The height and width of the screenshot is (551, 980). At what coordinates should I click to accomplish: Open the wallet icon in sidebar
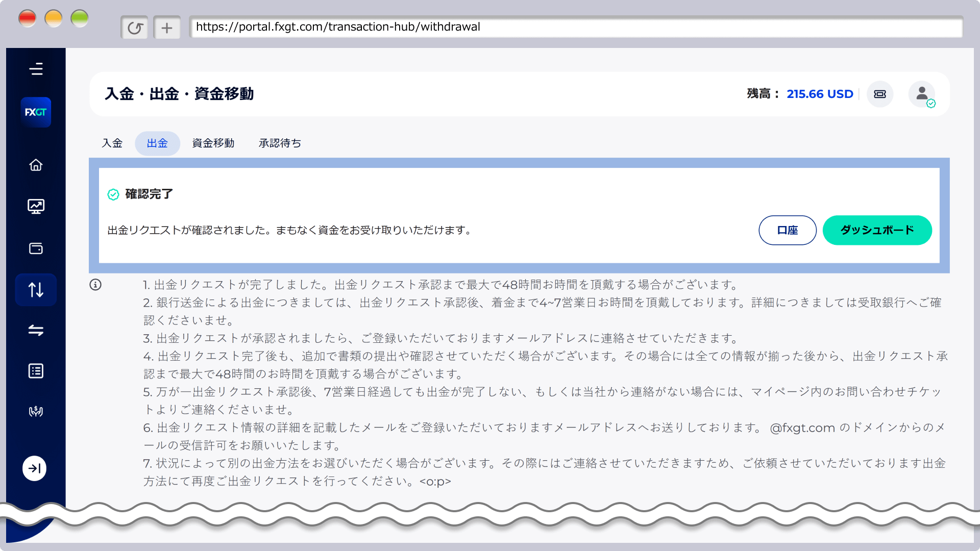[x=36, y=248]
